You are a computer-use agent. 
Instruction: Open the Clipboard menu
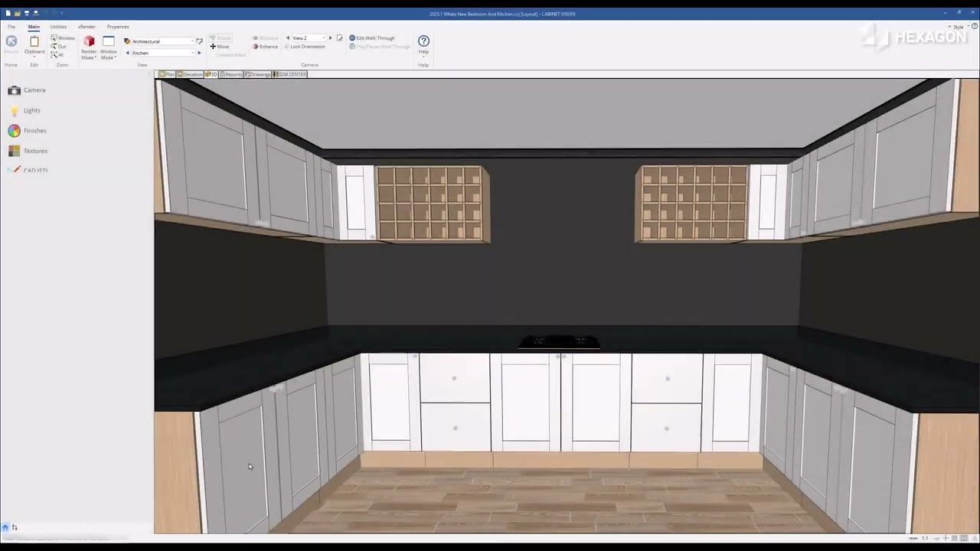tap(34, 45)
